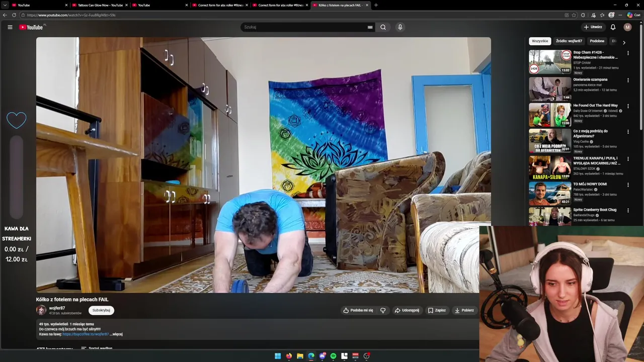The width and height of the screenshot is (644, 362).
Task: Click the search magnifier button
Action: [x=383, y=27]
